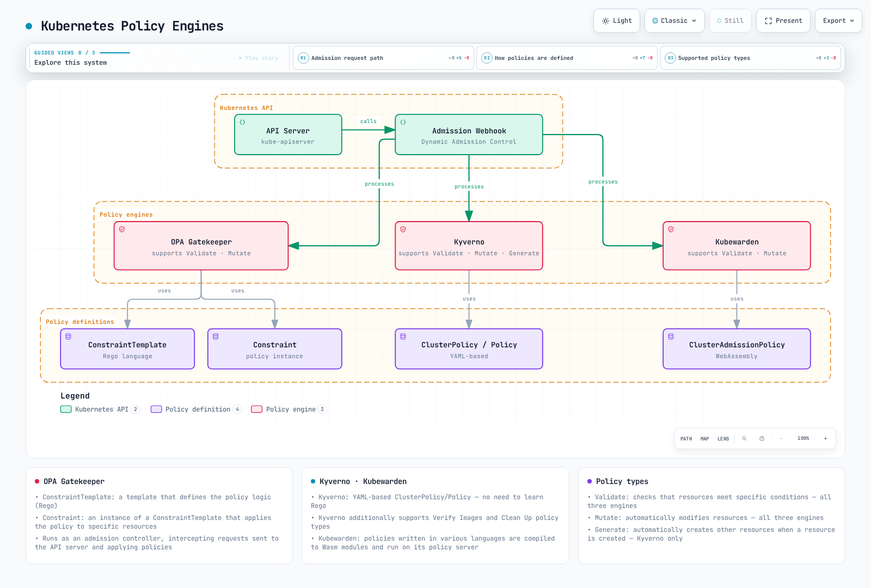The height and width of the screenshot is (588, 871).
Task: Click the code icon on Admission Webhook node
Action: [403, 122]
